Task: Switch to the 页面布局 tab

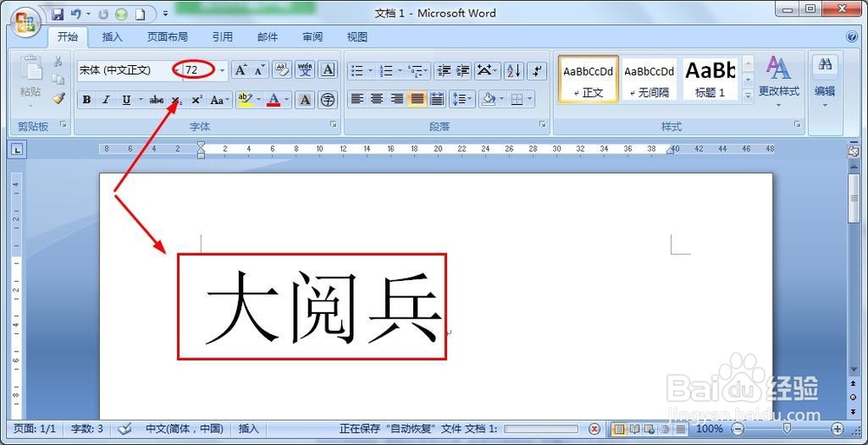Action: pyautogui.click(x=168, y=37)
